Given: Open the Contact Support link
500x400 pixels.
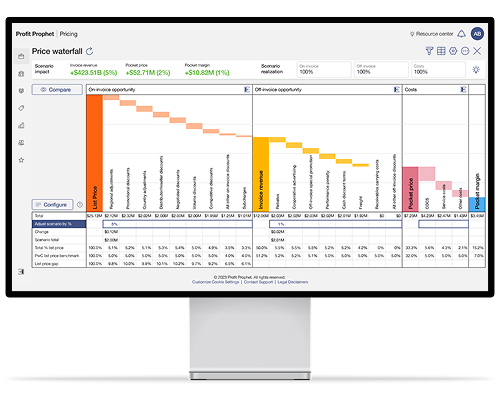Looking at the screenshot, I should (x=258, y=282).
